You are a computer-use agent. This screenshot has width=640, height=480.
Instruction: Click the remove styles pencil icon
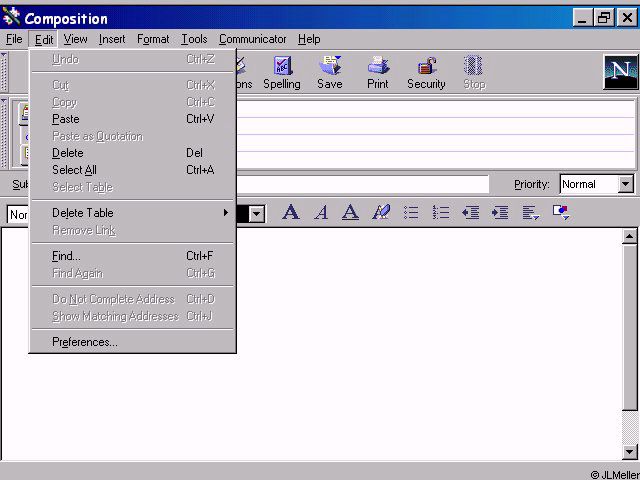coord(381,212)
